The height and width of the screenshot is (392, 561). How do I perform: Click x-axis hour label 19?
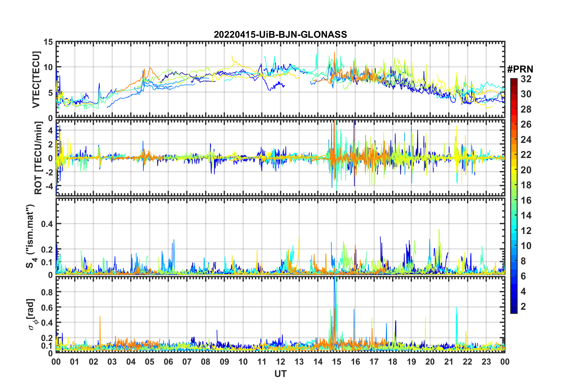[x=411, y=362]
